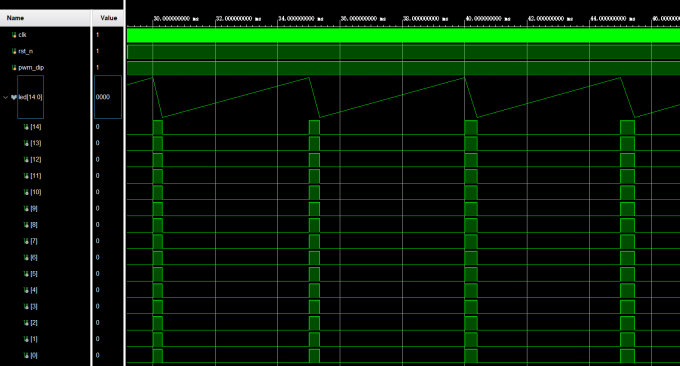Click the 30.000000000 ms ruler mark
Image resolution: width=680 pixels, height=366 pixels.
[x=176, y=19]
